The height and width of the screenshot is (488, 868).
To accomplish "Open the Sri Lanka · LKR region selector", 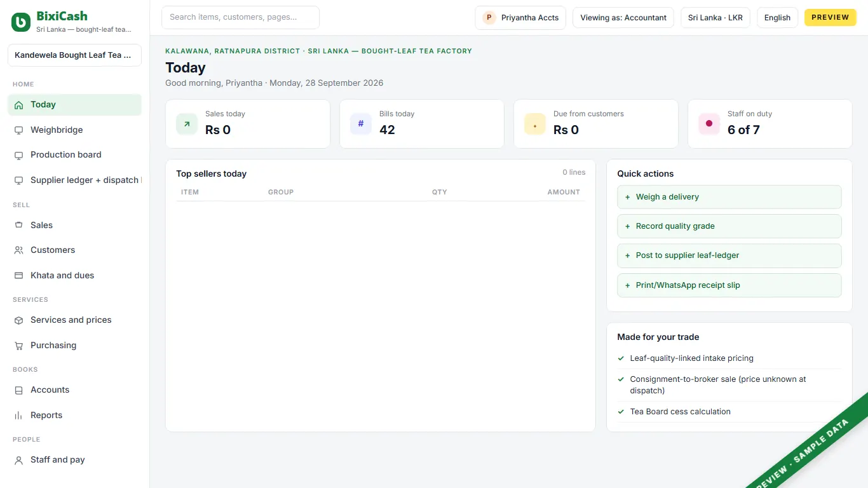I will [x=715, y=18].
